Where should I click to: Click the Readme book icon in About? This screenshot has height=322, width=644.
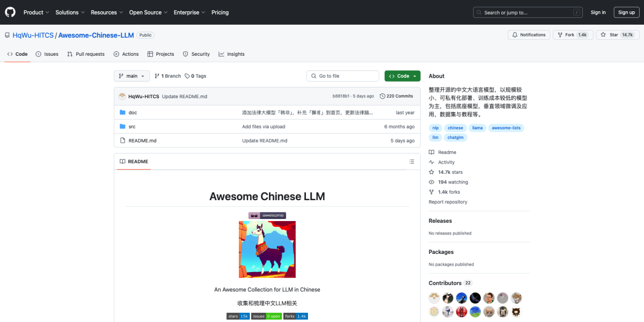pos(431,152)
